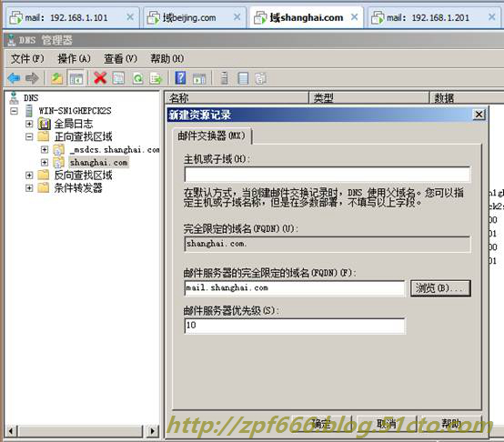
Task: Select the 全局日志 tree node
Action: click(x=74, y=124)
